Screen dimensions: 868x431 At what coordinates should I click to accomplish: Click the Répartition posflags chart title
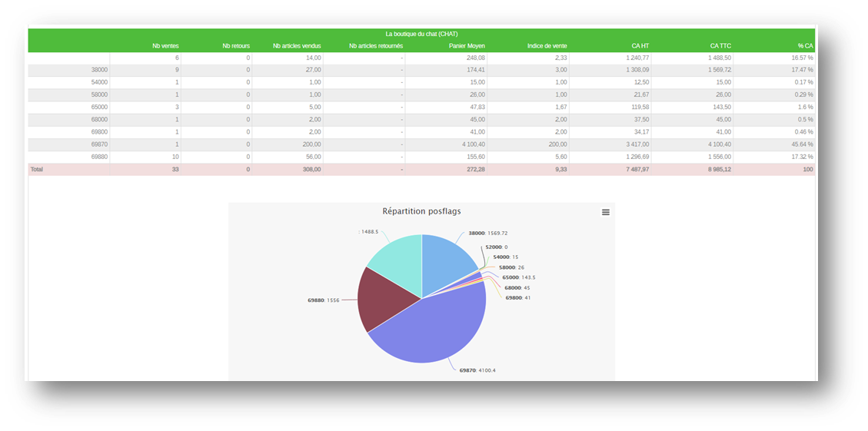point(421,211)
